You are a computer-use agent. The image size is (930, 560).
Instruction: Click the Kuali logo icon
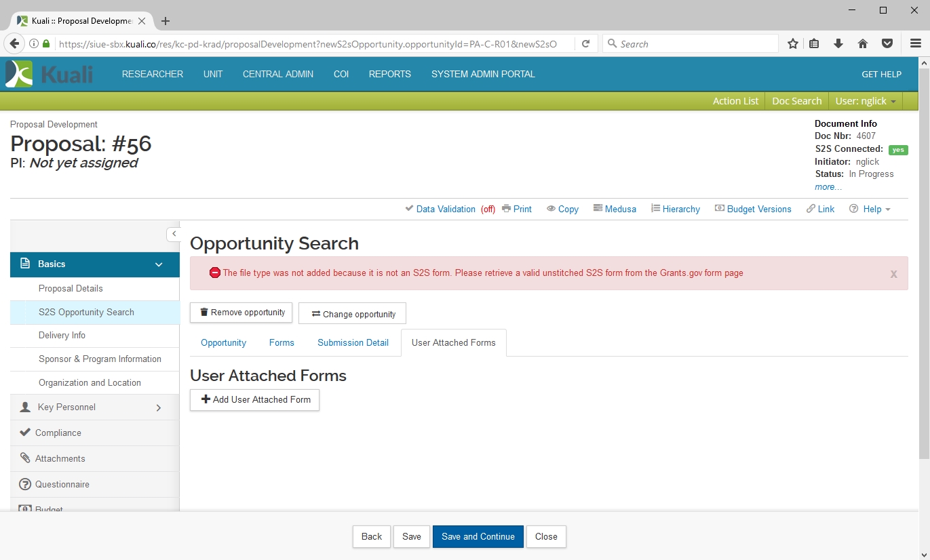coord(19,74)
